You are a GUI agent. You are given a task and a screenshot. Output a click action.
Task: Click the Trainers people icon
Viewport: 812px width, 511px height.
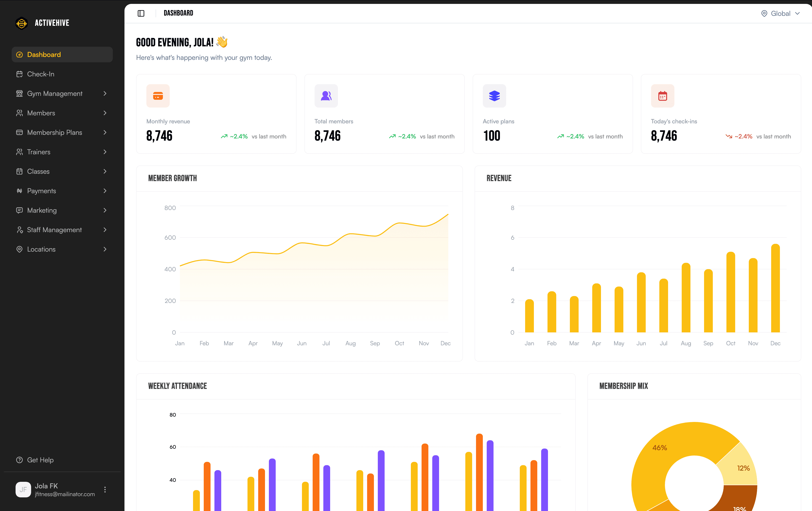19,152
